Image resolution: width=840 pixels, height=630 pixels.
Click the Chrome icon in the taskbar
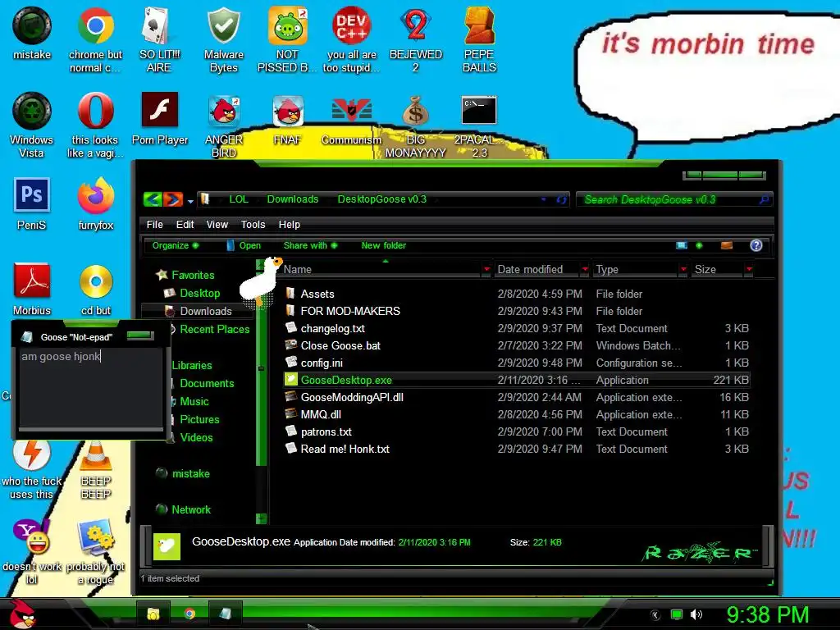(x=189, y=614)
